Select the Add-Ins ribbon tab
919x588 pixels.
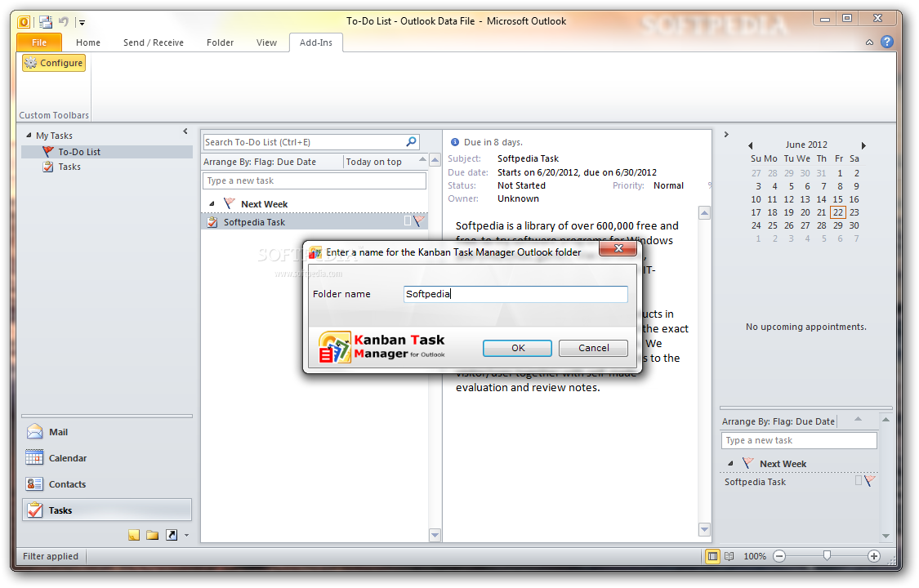(x=316, y=42)
